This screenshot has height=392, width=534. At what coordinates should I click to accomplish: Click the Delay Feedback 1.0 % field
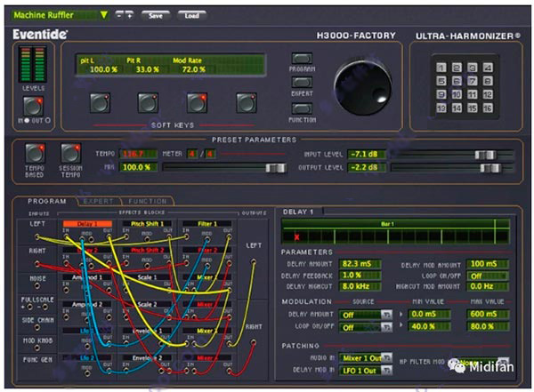[x=360, y=276]
